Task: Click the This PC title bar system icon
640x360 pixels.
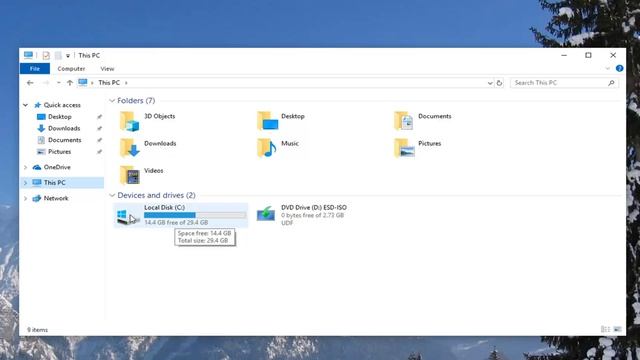Action: [28, 55]
